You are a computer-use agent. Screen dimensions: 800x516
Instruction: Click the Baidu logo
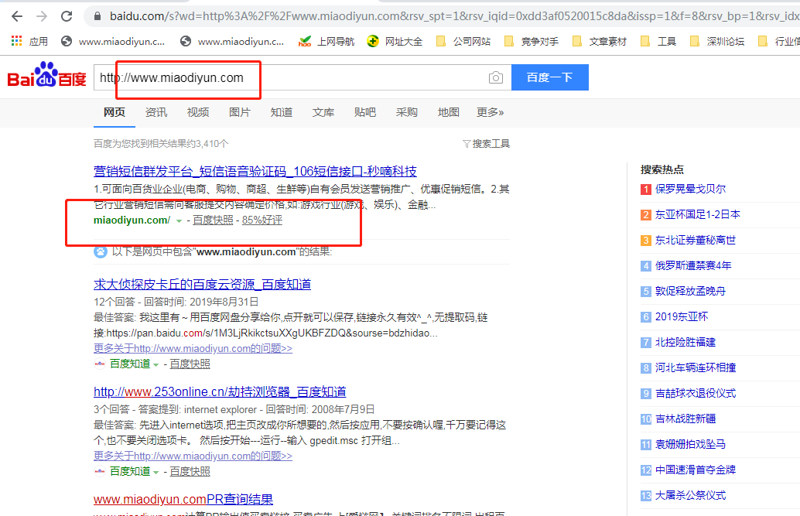[x=47, y=76]
